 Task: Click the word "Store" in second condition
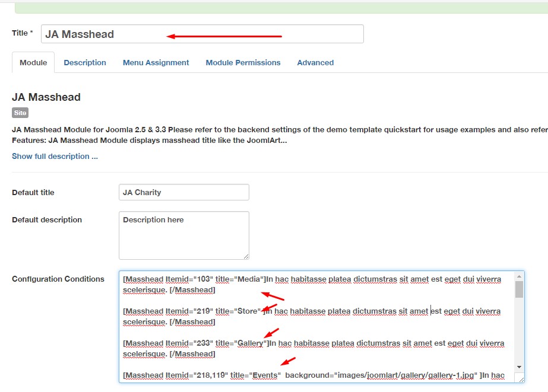click(247, 311)
